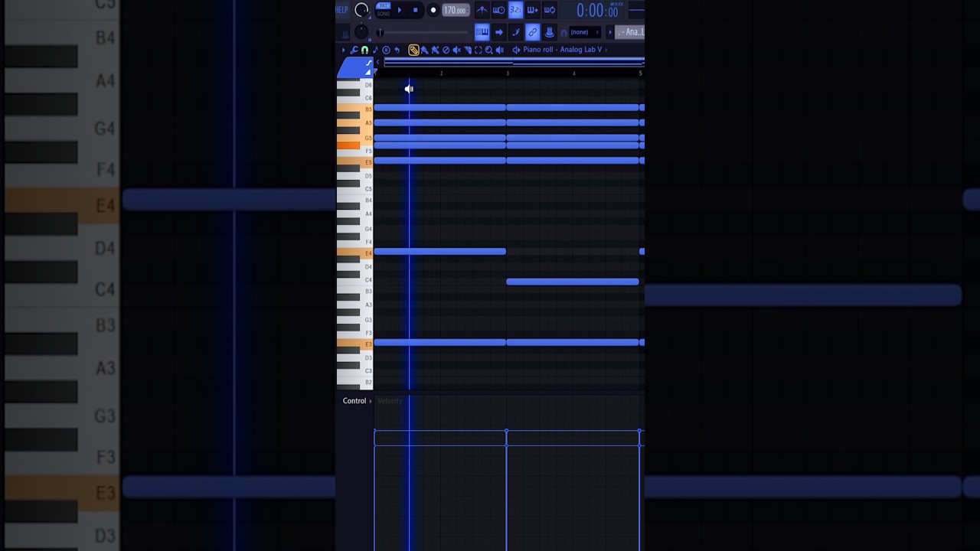Open the note stamp icon
The height and width of the screenshot is (551, 980).
coord(375,50)
